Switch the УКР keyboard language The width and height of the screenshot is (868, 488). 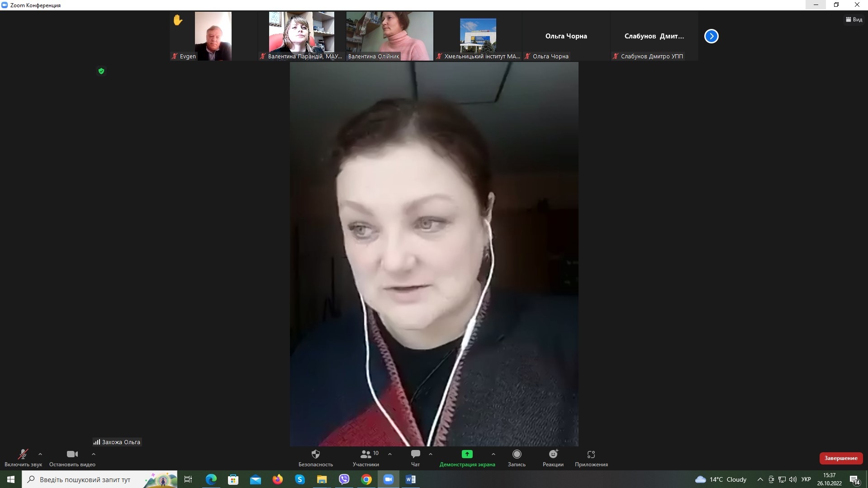coord(806,479)
